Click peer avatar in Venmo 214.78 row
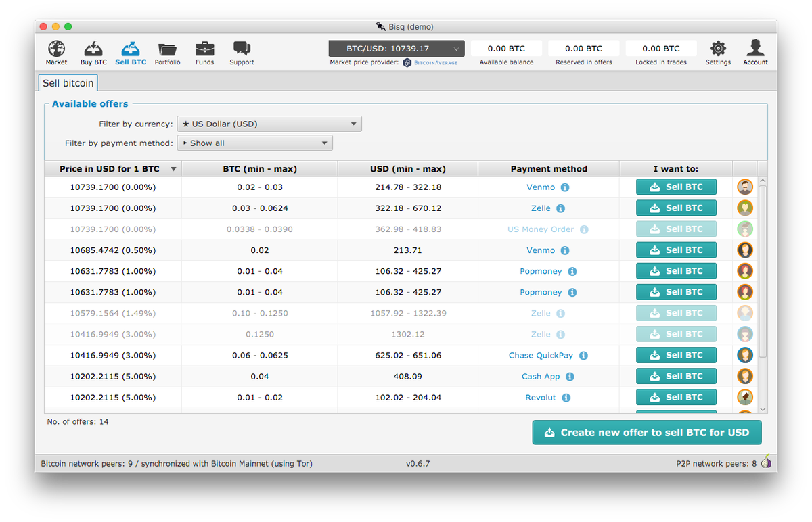The width and height of the screenshot is (812, 522). 745,187
